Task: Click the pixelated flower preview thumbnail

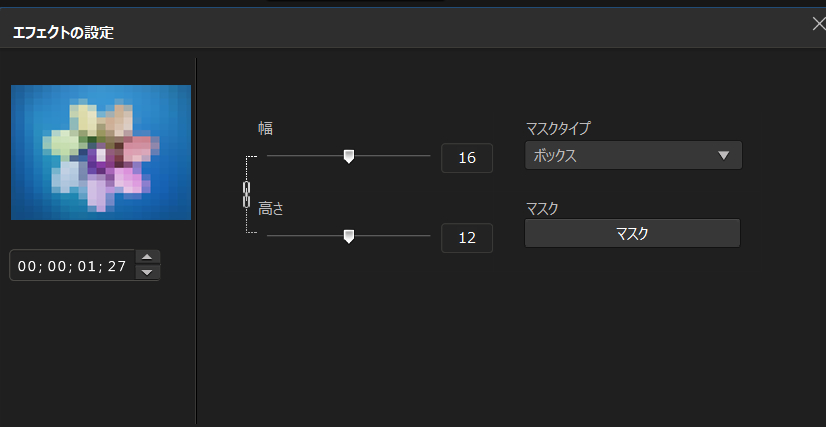Action: coord(101,152)
